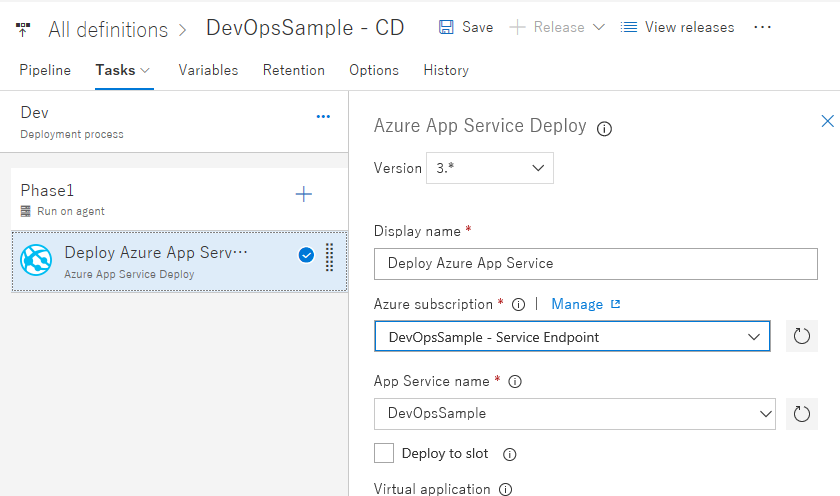Click the external link icon next to Manage
The height and width of the screenshot is (496, 840).
pyautogui.click(x=616, y=304)
